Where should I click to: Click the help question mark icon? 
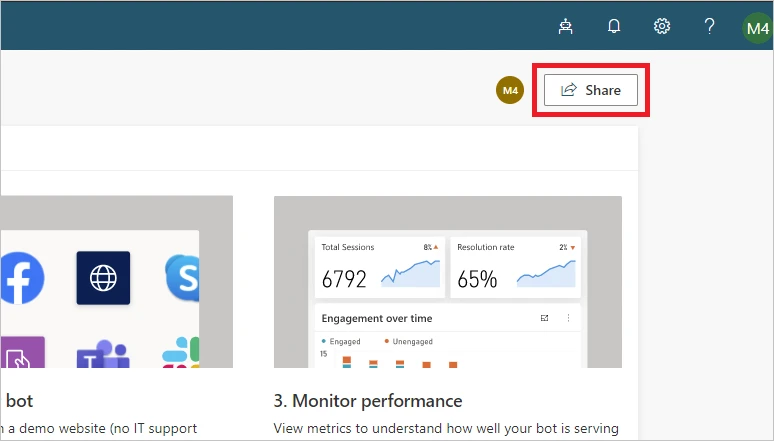tap(709, 27)
